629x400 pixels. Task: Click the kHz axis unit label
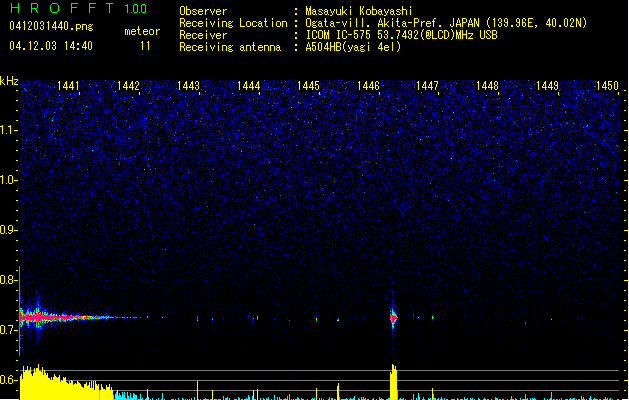(9, 81)
